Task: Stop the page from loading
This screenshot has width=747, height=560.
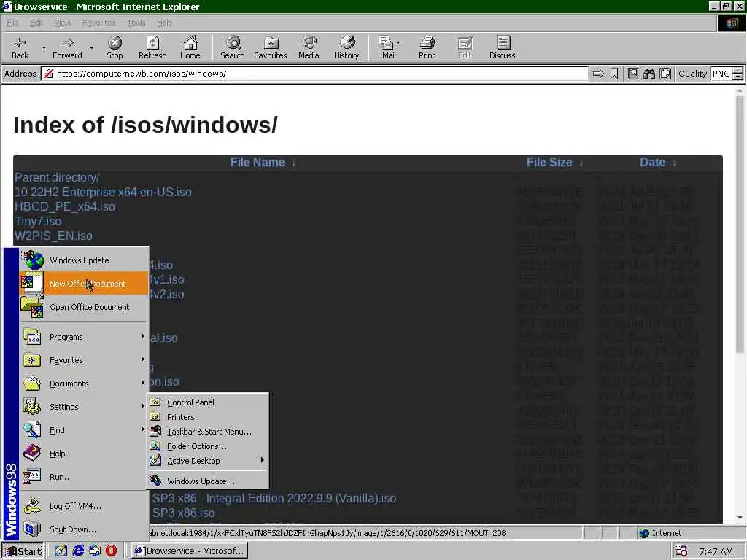Action: click(115, 47)
